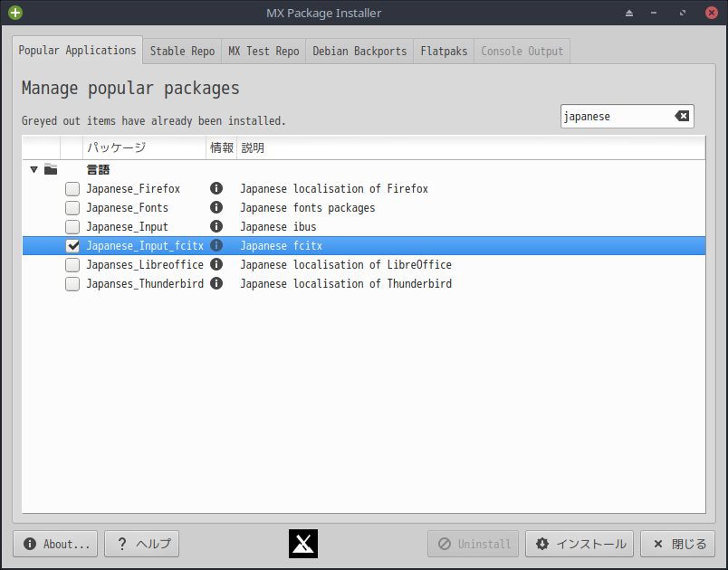This screenshot has height=570, width=728.
Task: Sort by パッケージ column header
Action: tap(144, 148)
